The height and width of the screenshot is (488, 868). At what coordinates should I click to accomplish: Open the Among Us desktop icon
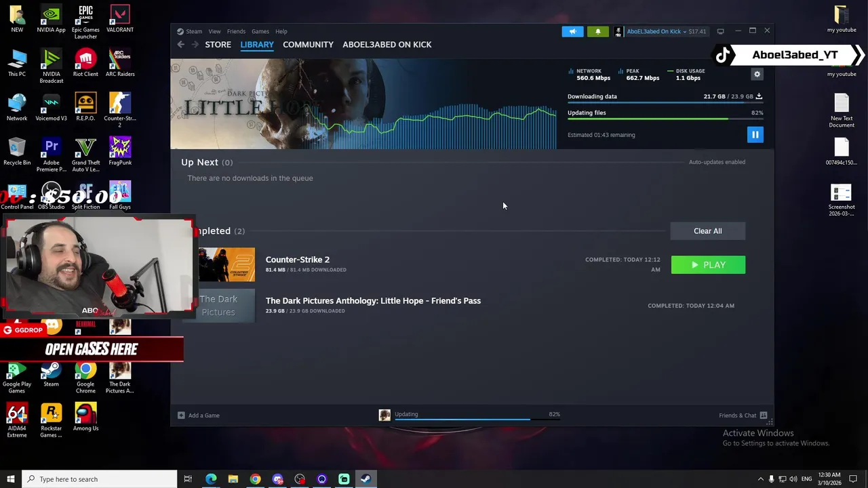click(x=85, y=418)
